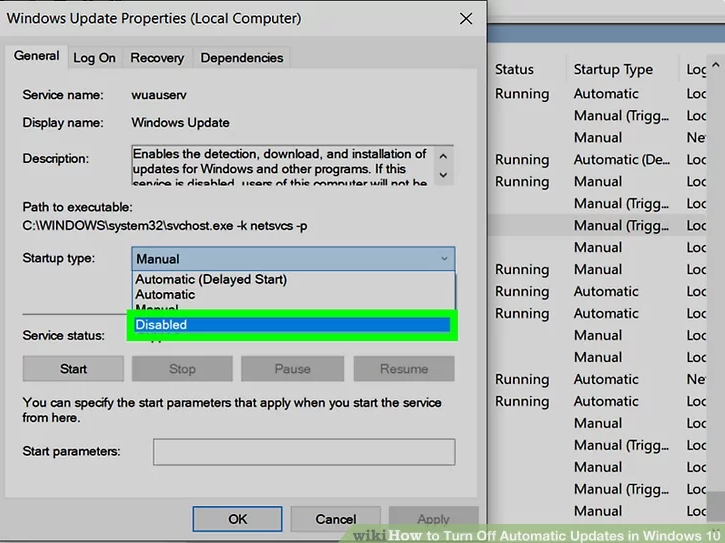Click the Cancel button
The width and height of the screenshot is (725, 543).
335,519
